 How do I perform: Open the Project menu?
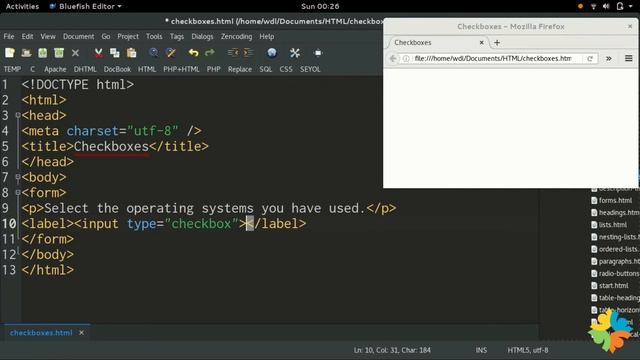pos(128,36)
